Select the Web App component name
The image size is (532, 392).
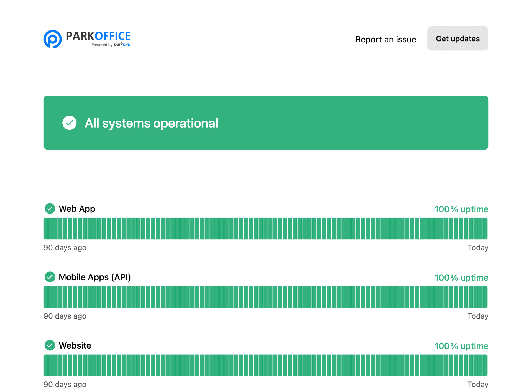tap(77, 209)
